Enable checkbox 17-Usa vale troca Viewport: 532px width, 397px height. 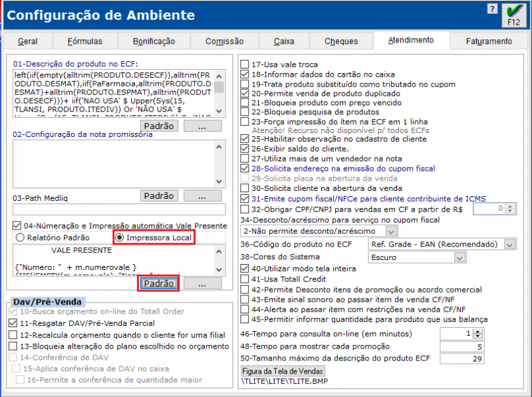click(x=245, y=65)
